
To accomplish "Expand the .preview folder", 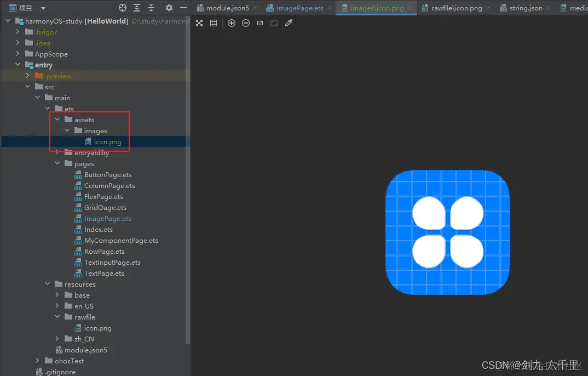I will 28,76.
